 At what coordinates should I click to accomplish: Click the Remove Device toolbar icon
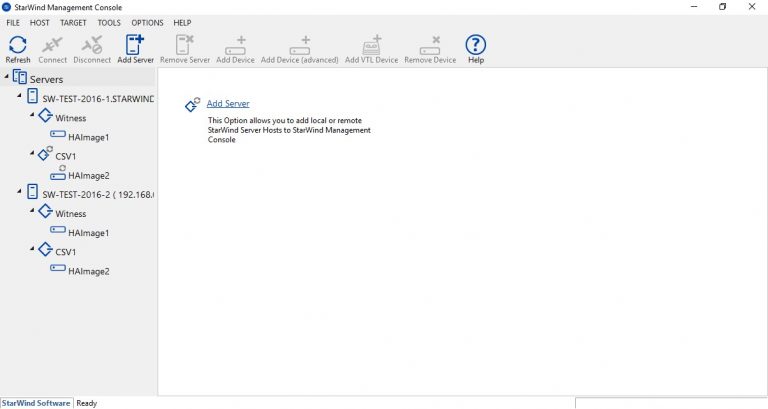(430, 46)
